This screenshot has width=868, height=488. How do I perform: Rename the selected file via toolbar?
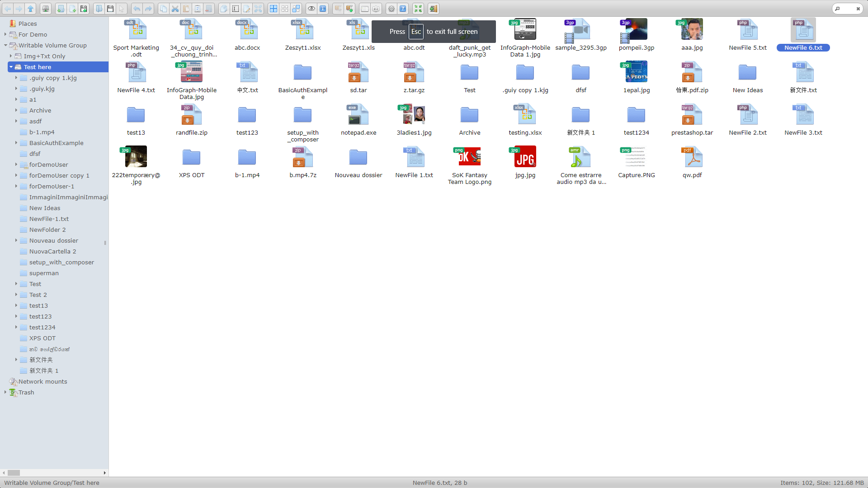click(x=236, y=9)
